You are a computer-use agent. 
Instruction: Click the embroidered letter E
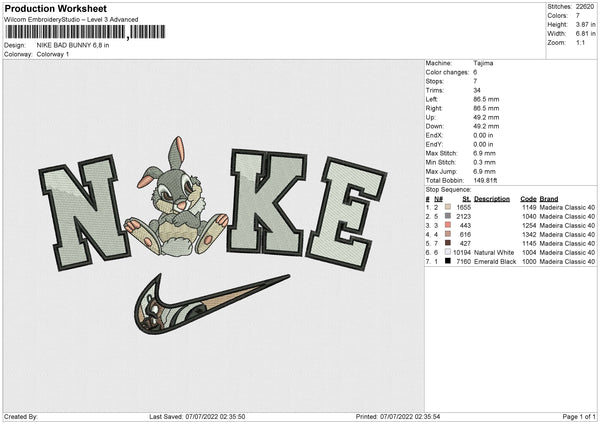[x=347, y=214]
